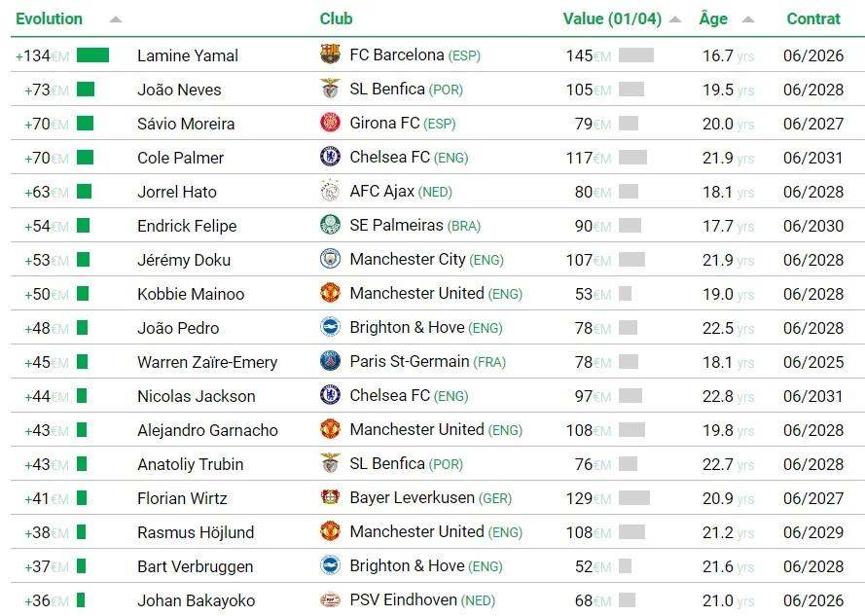Click the AFC Ajax club crest icon
The image size is (865, 616).
(x=331, y=192)
